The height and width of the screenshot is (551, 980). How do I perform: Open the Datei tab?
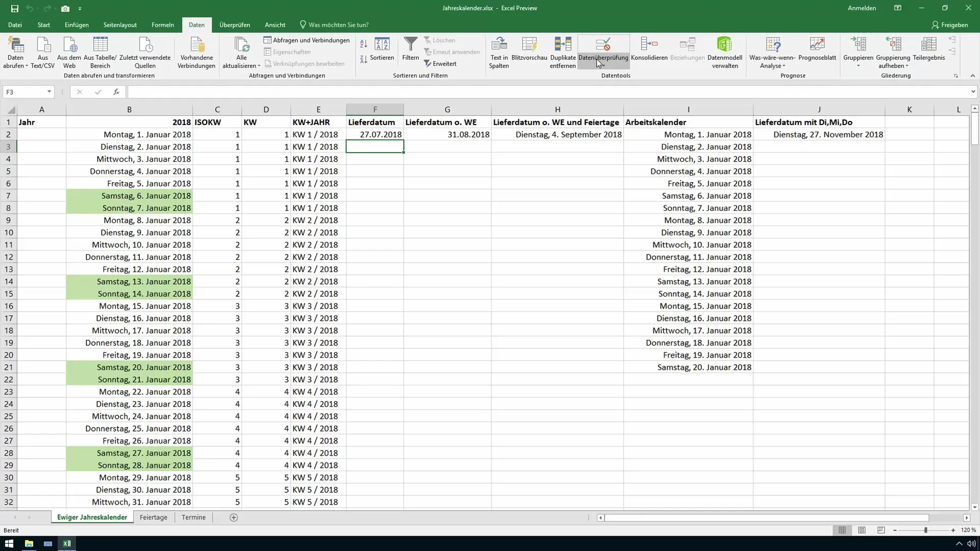coord(15,24)
